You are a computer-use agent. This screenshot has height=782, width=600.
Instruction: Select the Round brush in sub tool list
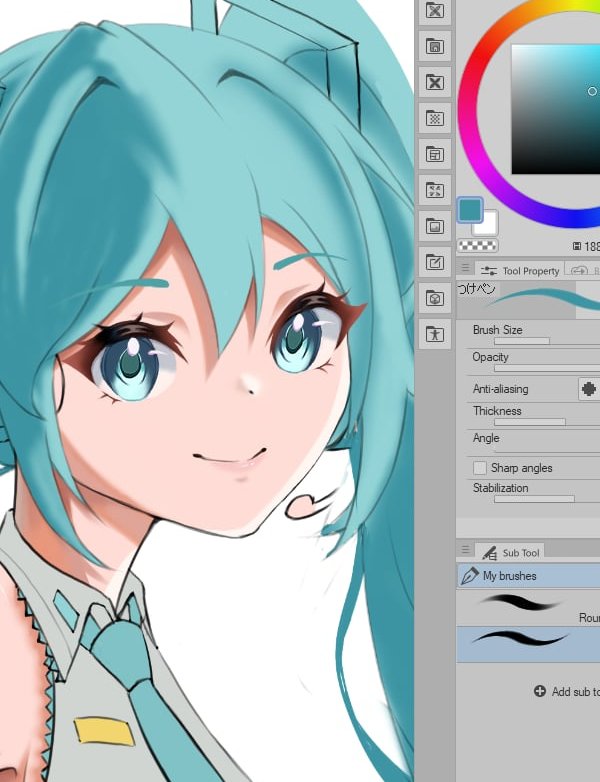point(528,607)
